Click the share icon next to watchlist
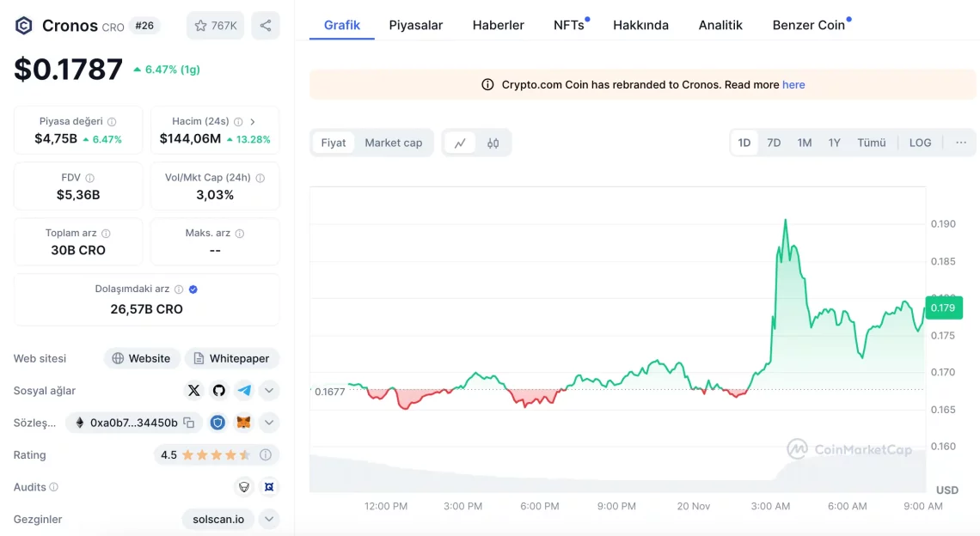This screenshot has height=536, width=980. pos(265,26)
